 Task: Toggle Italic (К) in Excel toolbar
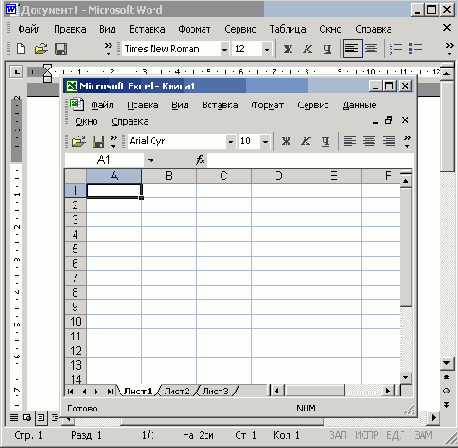(x=306, y=141)
